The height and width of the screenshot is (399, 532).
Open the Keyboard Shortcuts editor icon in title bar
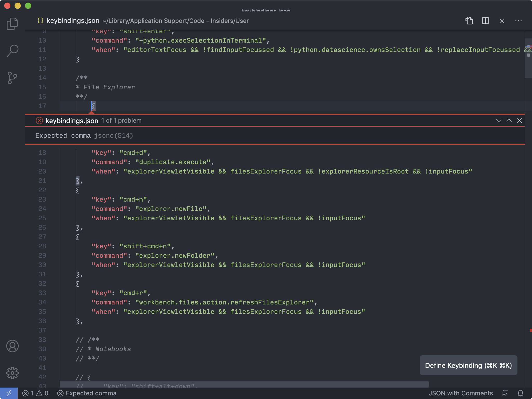469,21
